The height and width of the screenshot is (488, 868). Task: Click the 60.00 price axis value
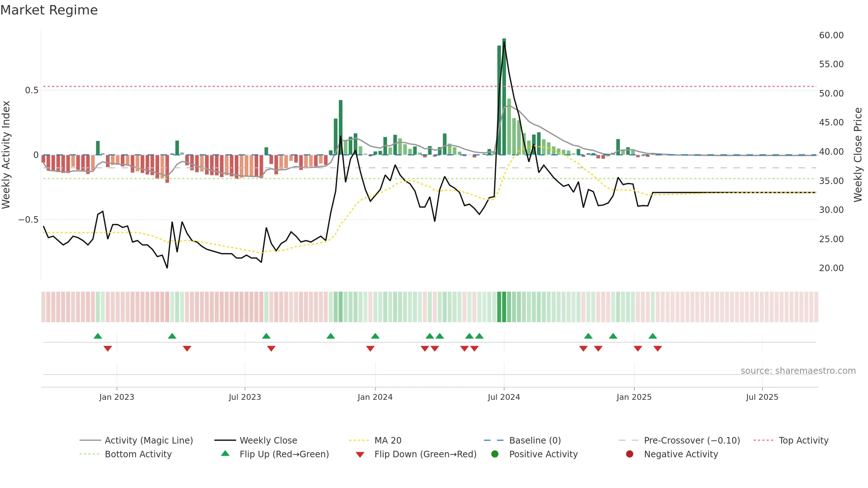pyautogui.click(x=831, y=35)
